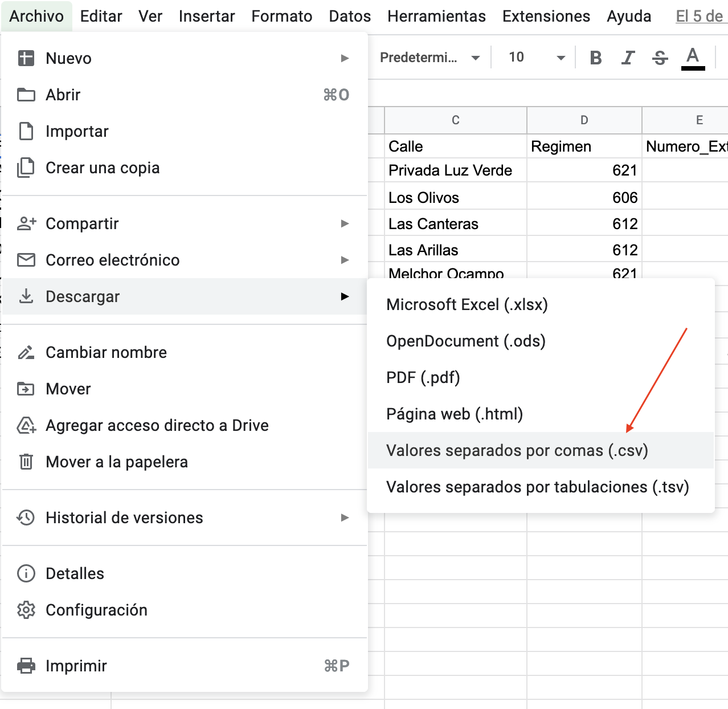
Task: Toggle italic text formatting
Action: pos(628,58)
